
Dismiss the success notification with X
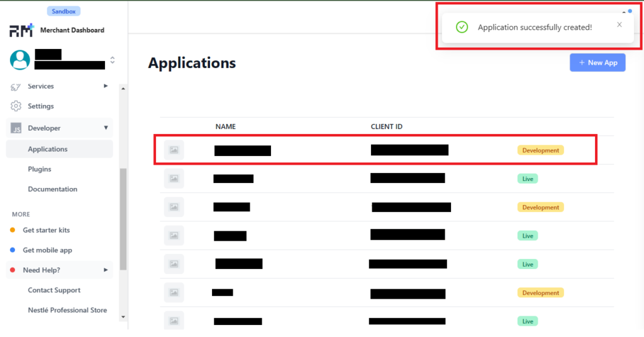tap(619, 25)
